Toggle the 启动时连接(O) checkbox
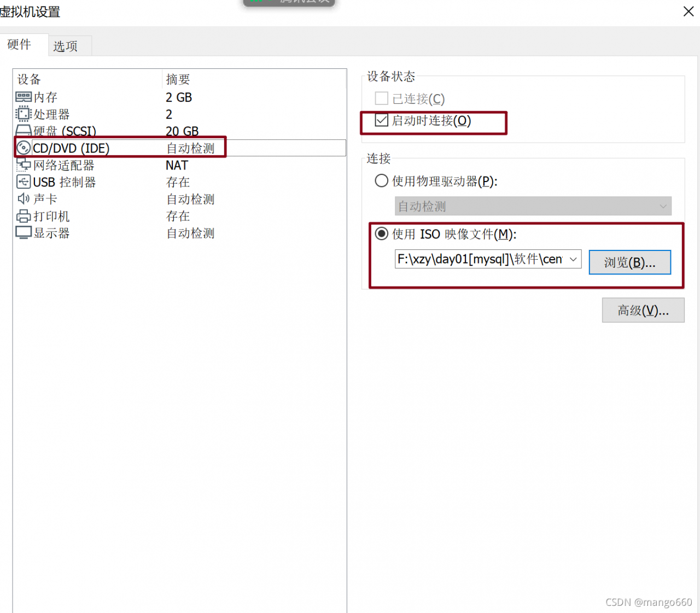700x613 pixels. [381, 120]
